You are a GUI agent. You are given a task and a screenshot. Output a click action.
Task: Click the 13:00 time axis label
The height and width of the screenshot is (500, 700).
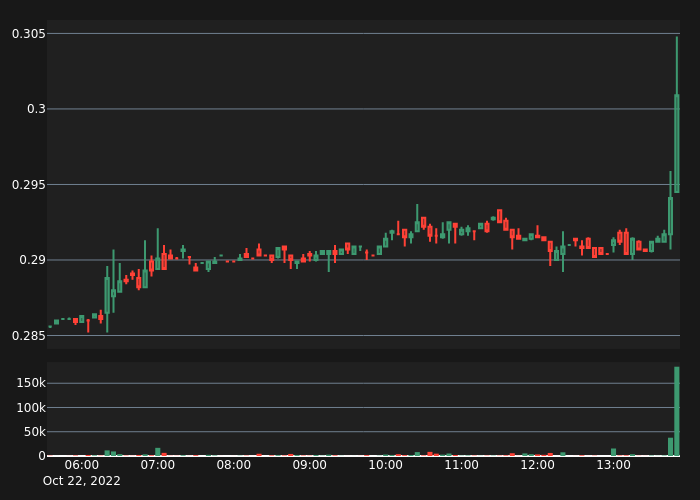[613, 465]
